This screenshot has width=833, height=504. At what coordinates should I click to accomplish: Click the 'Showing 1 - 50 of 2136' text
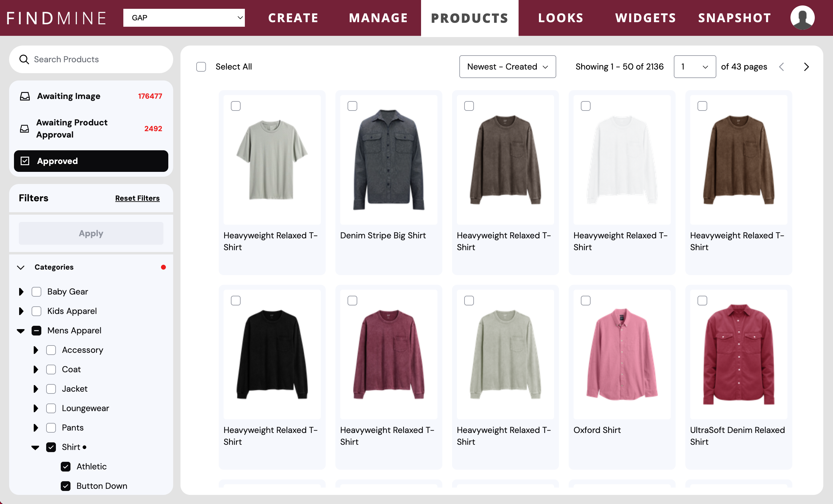click(619, 67)
